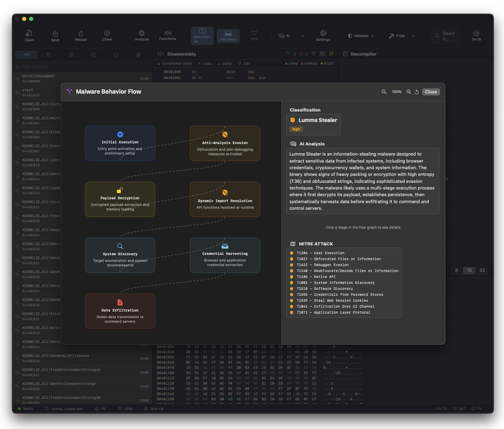Click the zoom-in magnifier in Malware Behavior Flow
Image resolution: width=504 pixels, height=429 pixels.
click(408, 92)
